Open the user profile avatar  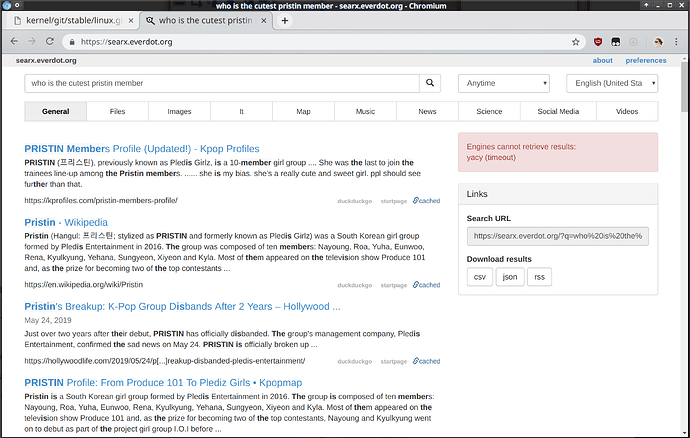(x=658, y=42)
